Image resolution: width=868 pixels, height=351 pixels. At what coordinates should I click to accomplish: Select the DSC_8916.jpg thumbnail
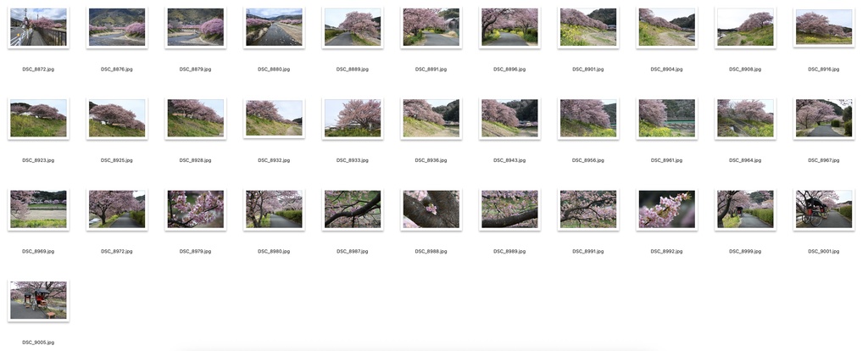tap(824, 27)
